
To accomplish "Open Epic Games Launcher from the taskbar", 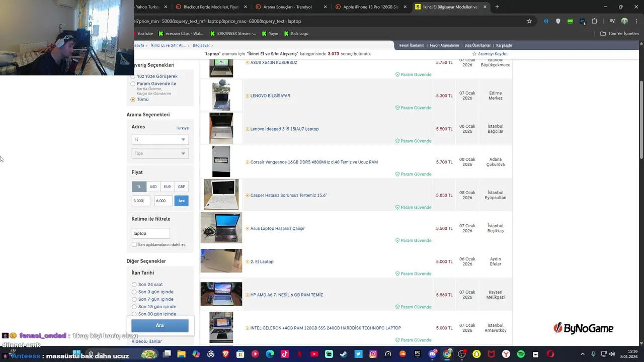I will point(417,354).
